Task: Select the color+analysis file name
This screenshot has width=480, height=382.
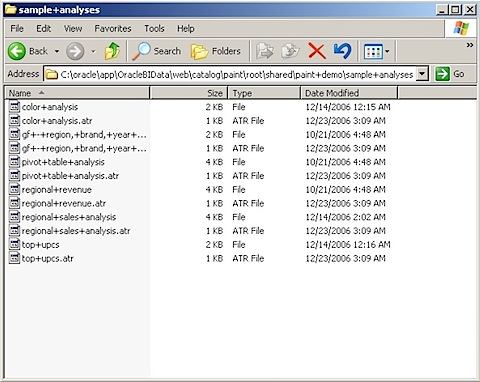Action: click(x=50, y=107)
